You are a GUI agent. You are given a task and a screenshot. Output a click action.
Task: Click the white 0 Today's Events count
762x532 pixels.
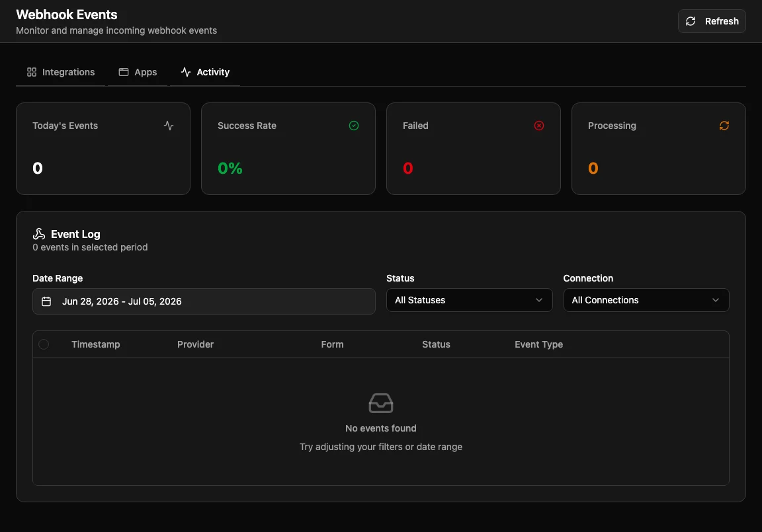[x=38, y=168]
